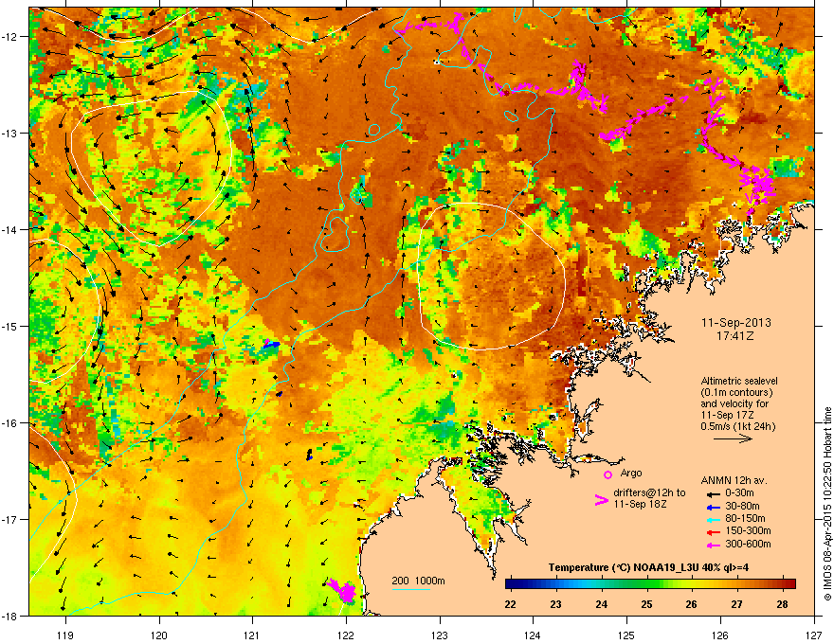Screen dimensions: 834x644
Task: Click the '0-30m' depth label
Action: click(739, 493)
